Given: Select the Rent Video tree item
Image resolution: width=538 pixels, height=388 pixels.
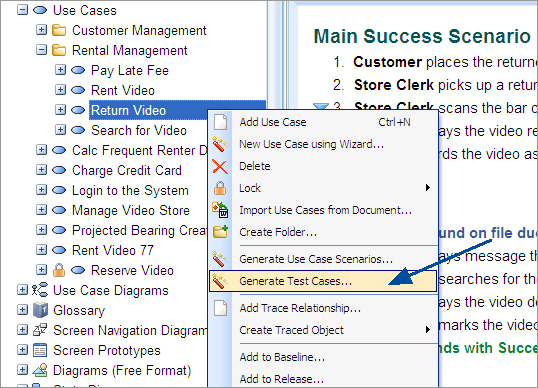Looking at the screenshot, I should click(x=123, y=90).
